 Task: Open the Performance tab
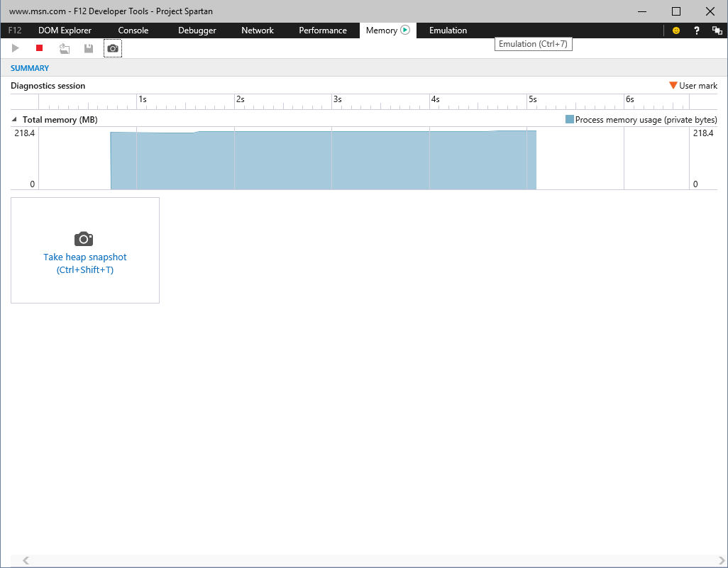323,30
